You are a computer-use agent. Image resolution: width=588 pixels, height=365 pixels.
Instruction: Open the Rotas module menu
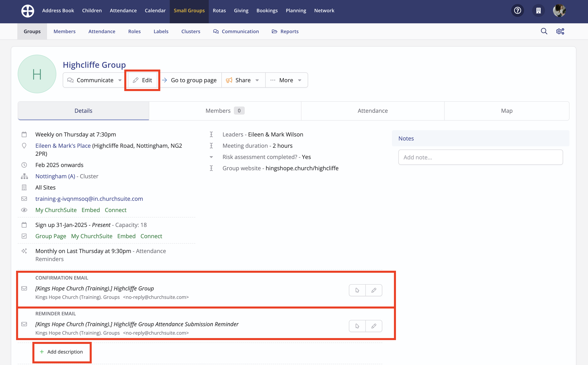219,11
